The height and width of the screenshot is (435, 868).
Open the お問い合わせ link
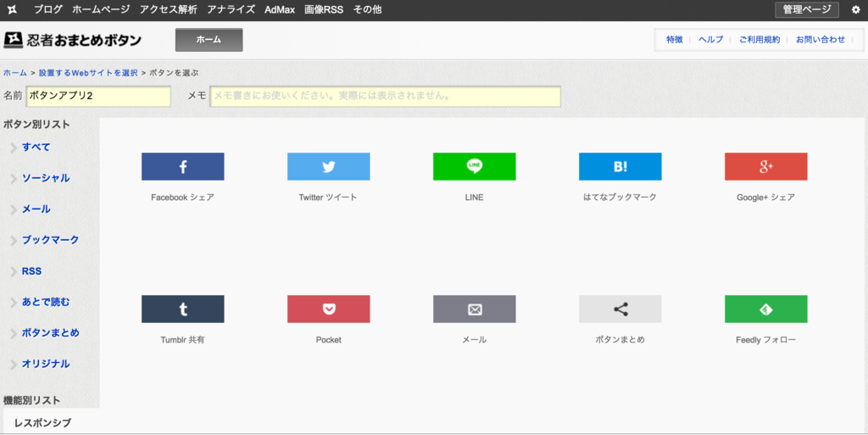[821, 39]
